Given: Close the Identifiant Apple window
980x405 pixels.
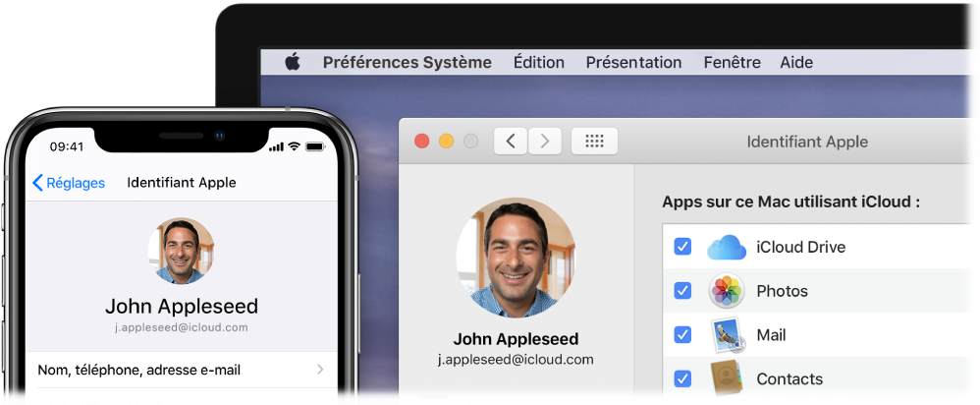Looking at the screenshot, I should [x=422, y=142].
